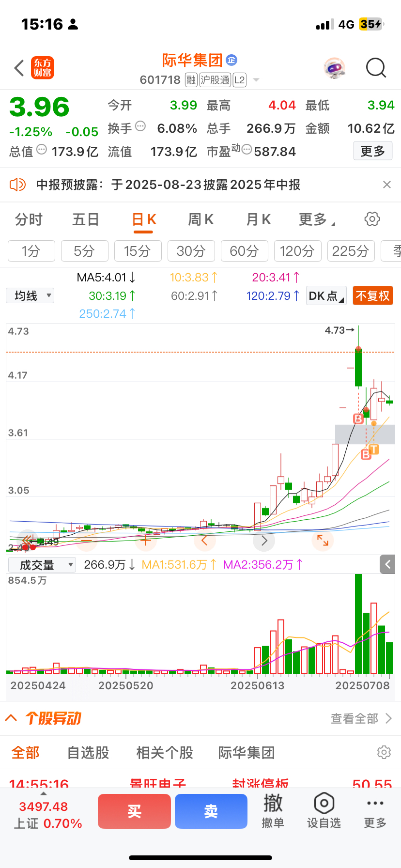Tap the info icon next to 换手
The width and height of the screenshot is (401, 868).
[140, 126]
